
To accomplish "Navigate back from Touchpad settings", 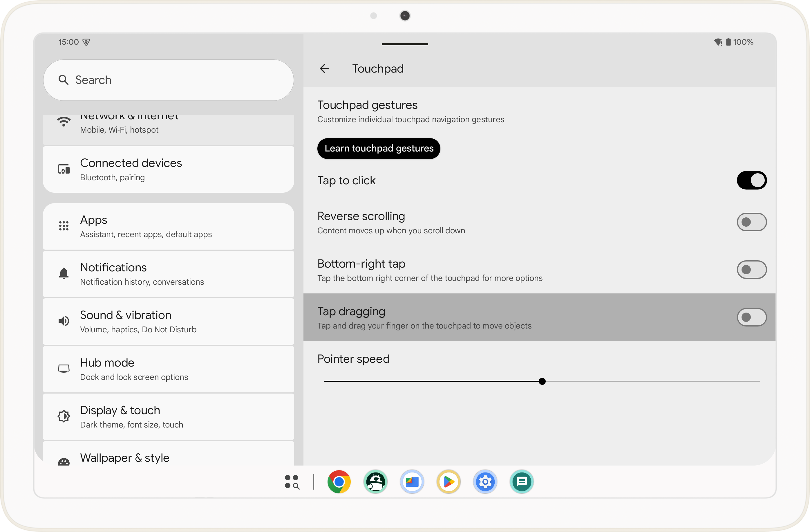I will click(x=324, y=68).
